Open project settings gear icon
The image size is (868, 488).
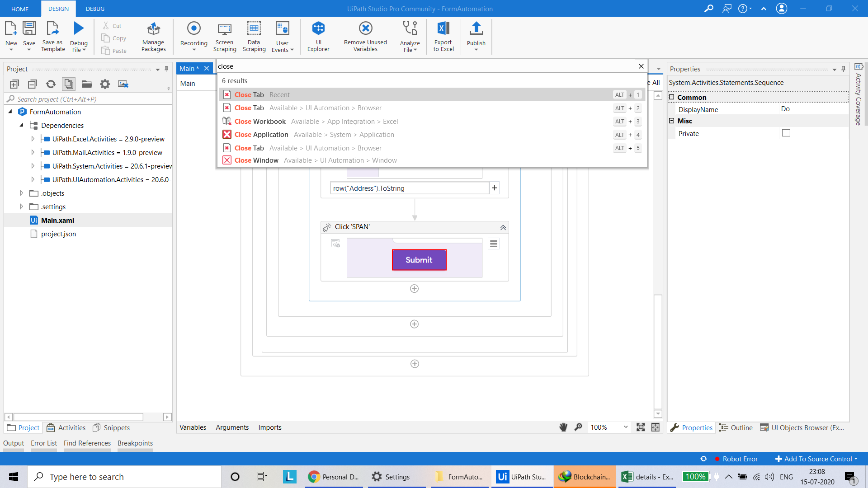(x=105, y=84)
